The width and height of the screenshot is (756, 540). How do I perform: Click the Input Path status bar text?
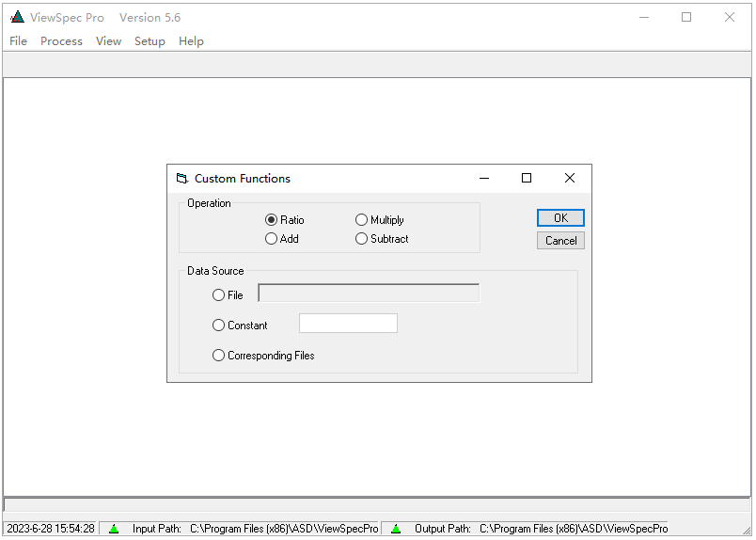click(x=256, y=529)
